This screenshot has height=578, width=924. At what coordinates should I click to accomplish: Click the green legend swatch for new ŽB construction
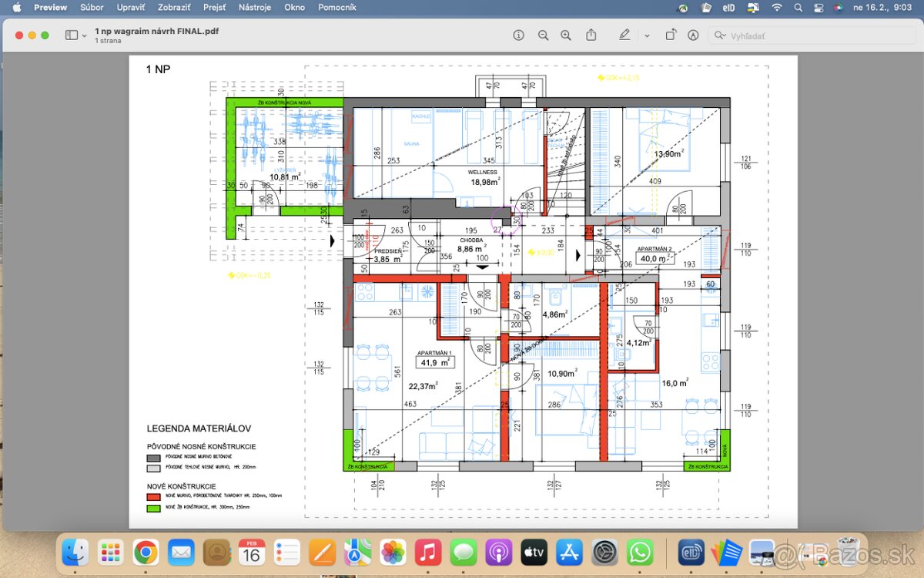tap(152, 508)
